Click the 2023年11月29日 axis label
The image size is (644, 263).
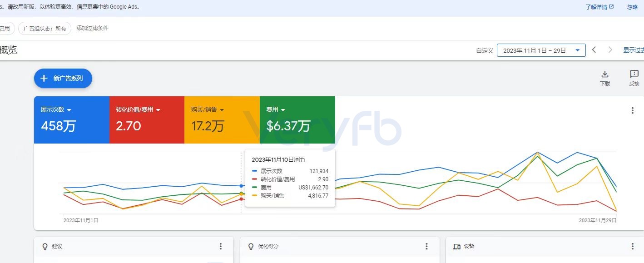click(x=598, y=220)
